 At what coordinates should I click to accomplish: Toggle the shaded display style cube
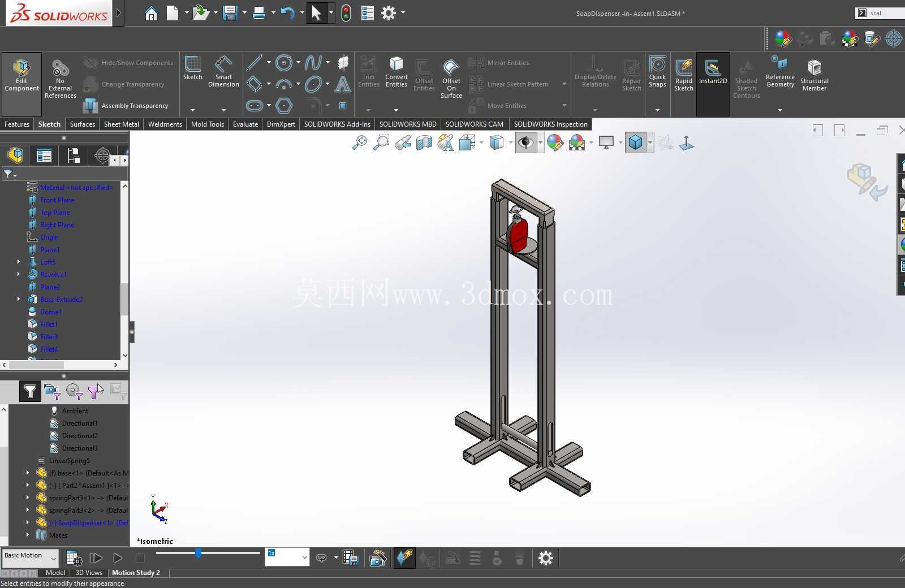click(x=635, y=142)
